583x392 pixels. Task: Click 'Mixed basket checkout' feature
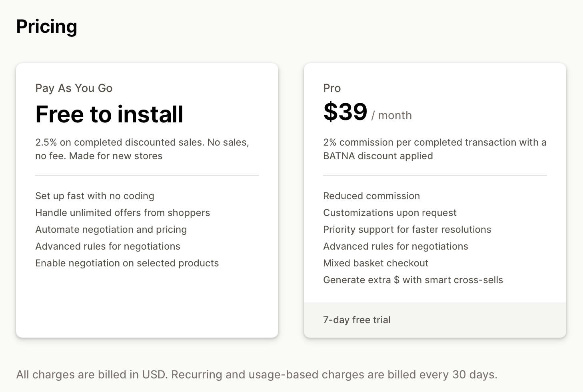pos(376,263)
